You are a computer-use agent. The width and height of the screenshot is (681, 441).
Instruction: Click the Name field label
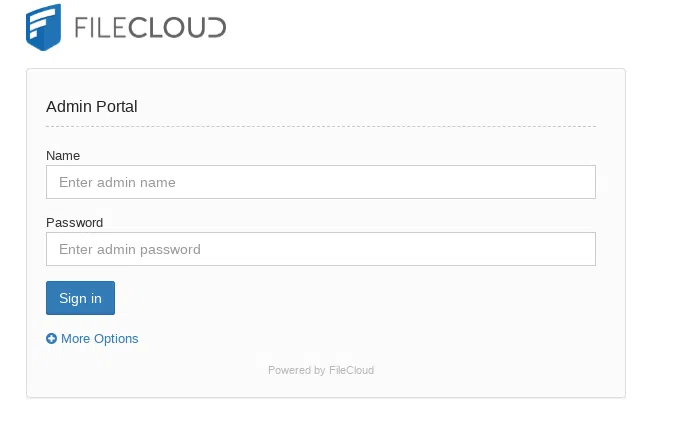pos(63,156)
